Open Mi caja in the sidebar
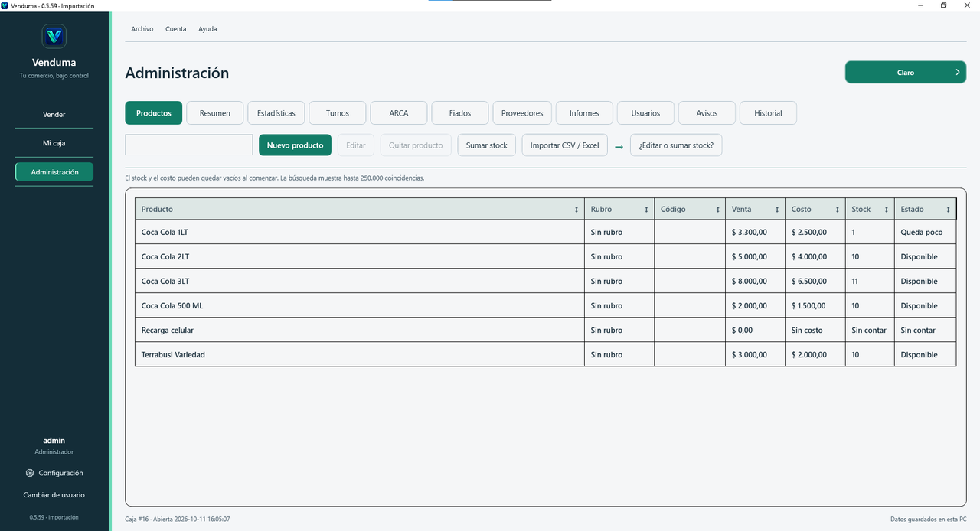980x531 pixels. pyautogui.click(x=54, y=143)
